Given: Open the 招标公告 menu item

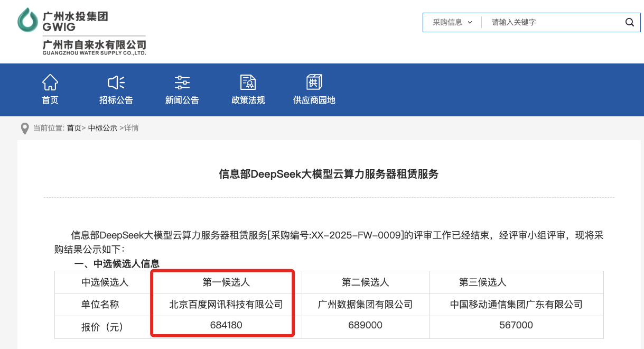Looking at the screenshot, I should coord(116,100).
